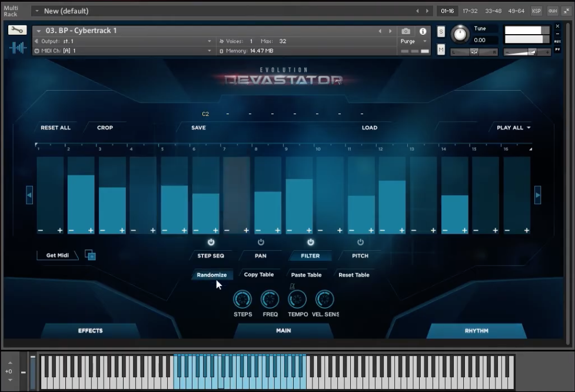Viewport: 575px width, 392px height.
Task: Toggle the aux sends panel
Action: [553, 11]
